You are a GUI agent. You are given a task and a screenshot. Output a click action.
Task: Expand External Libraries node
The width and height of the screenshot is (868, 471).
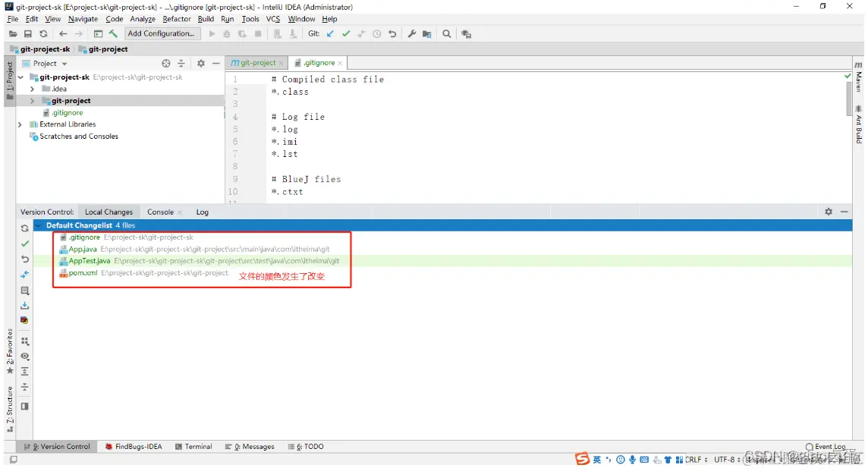click(20, 124)
